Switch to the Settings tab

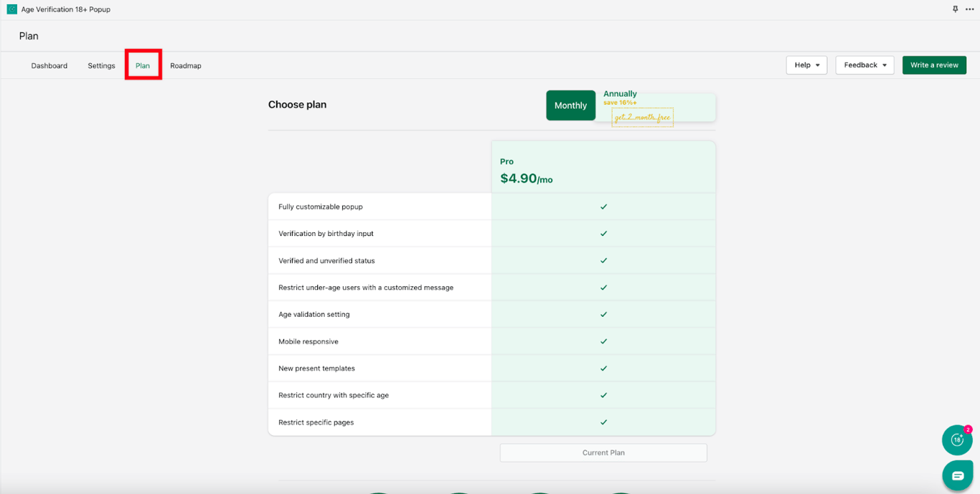coord(101,66)
